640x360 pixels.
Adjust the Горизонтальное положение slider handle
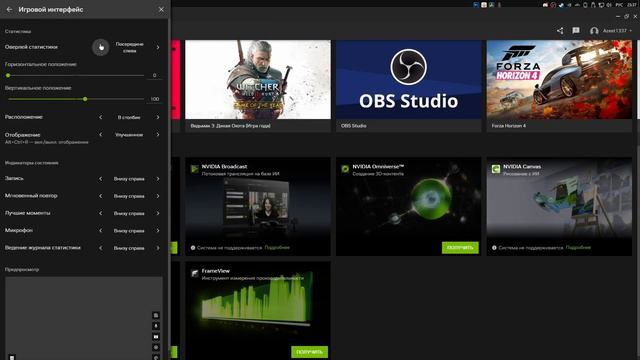(8, 76)
